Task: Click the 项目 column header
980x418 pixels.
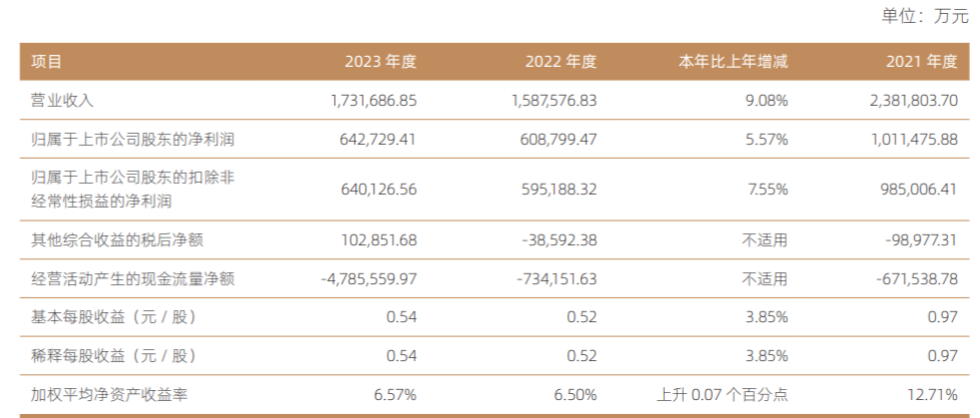Action: [46, 61]
